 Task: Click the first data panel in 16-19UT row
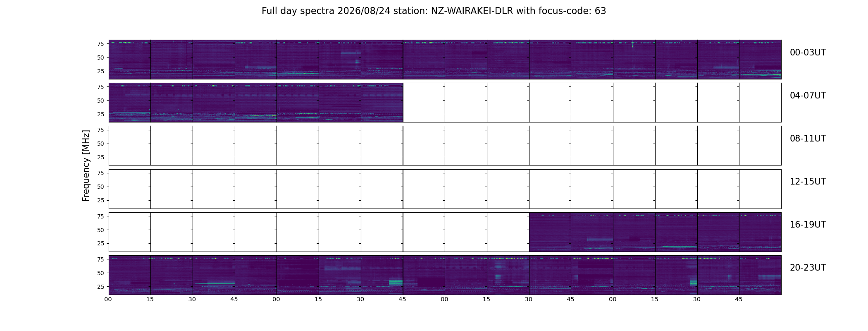point(550,232)
